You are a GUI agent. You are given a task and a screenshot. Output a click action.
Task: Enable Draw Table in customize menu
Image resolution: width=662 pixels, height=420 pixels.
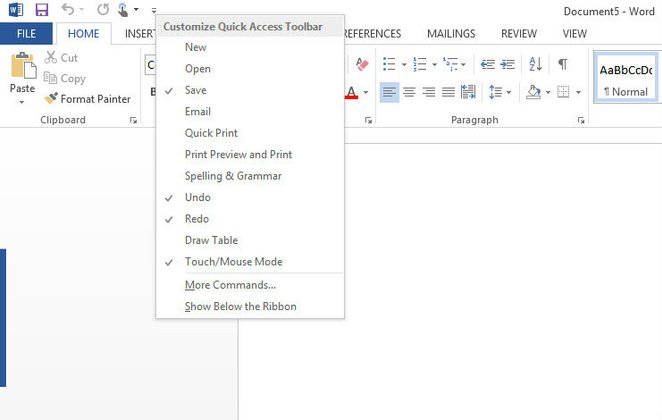[x=250, y=240]
